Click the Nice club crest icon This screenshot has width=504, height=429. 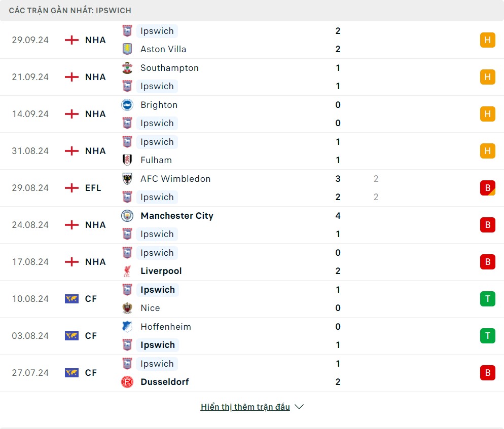[127, 308]
